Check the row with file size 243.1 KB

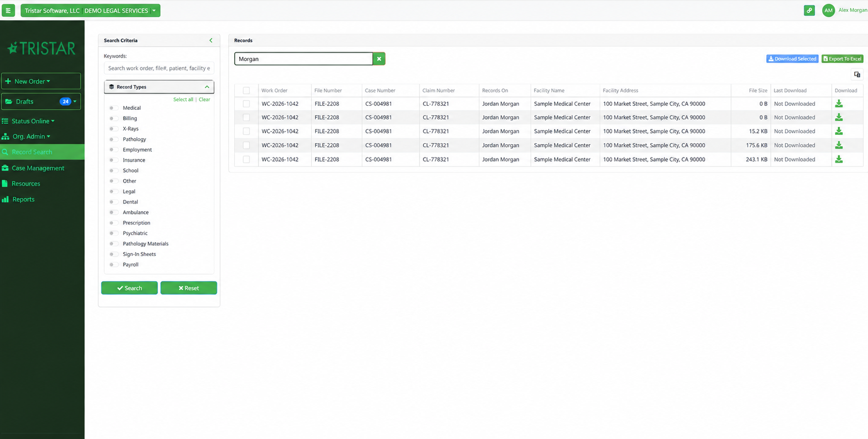coord(246,159)
